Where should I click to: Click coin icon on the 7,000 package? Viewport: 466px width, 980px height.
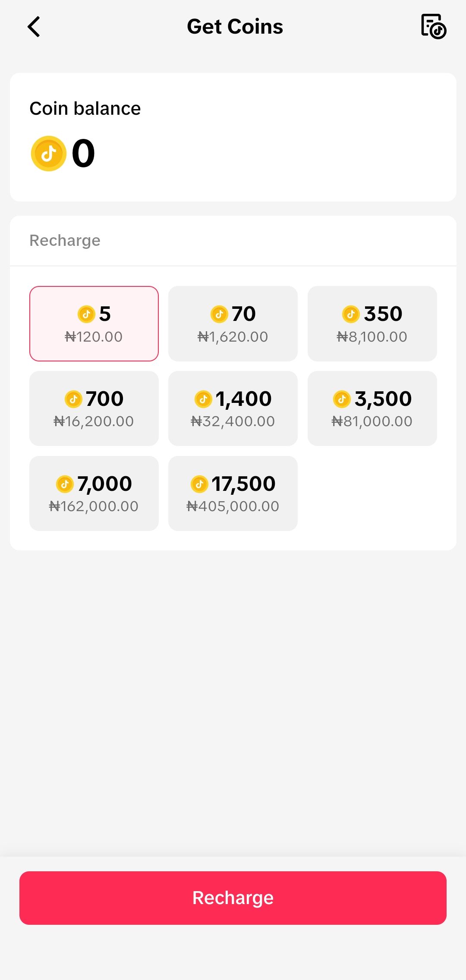(65, 484)
